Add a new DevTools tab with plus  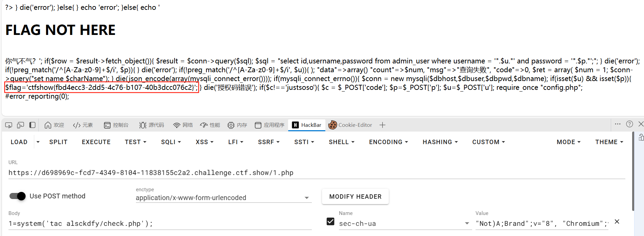point(382,125)
